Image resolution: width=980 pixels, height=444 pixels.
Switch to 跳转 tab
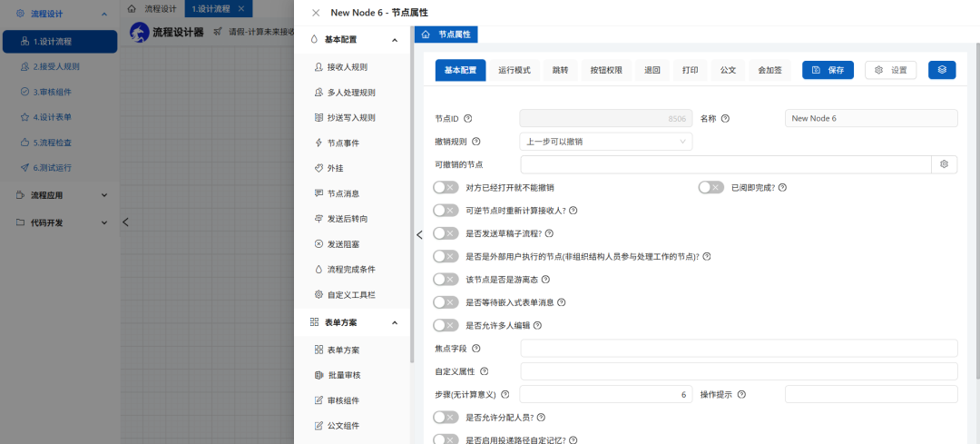click(560, 70)
